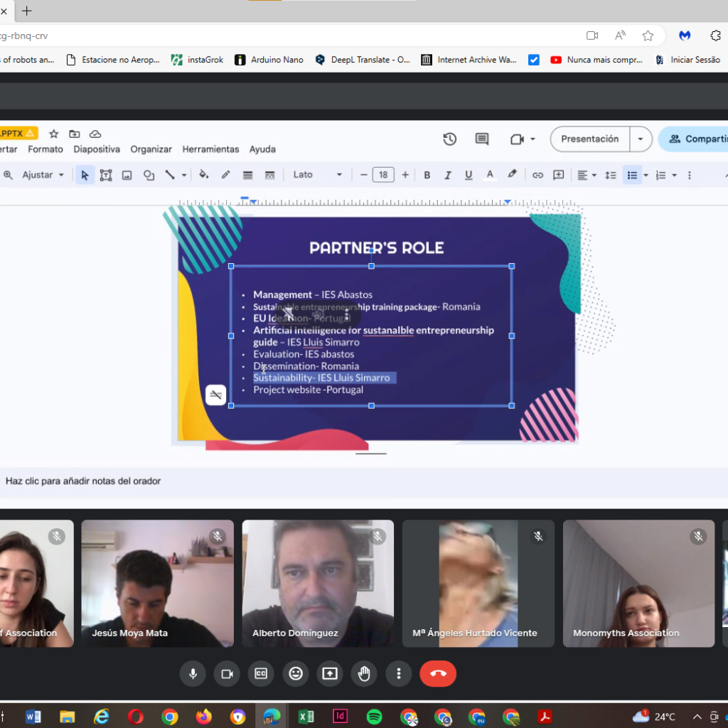
Task: Open the emoji reactions button
Action: 295,673
